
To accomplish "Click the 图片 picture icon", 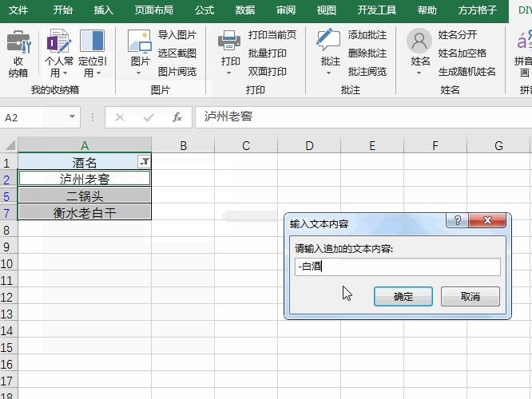I will 140,41.
